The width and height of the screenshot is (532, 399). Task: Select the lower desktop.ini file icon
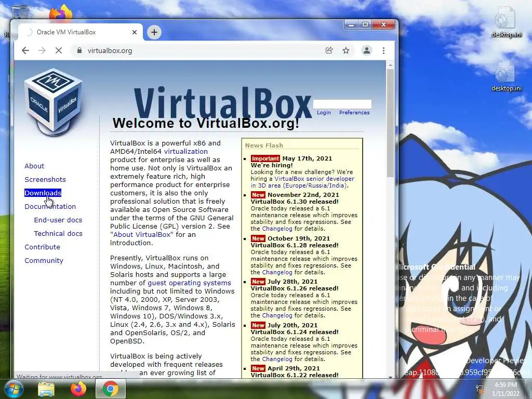pos(506,76)
